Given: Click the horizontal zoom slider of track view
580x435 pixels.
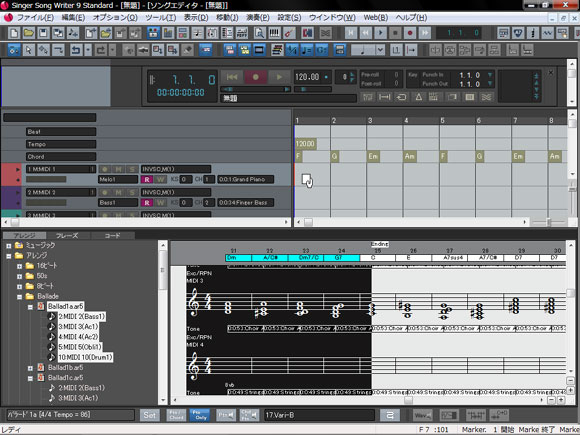Looking at the screenshot, I should (x=549, y=222).
